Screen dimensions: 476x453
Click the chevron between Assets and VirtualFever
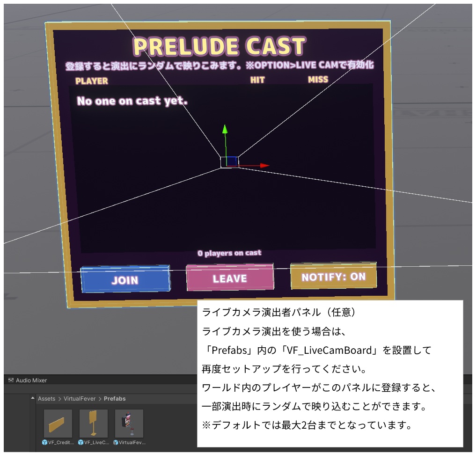(59, 399)
